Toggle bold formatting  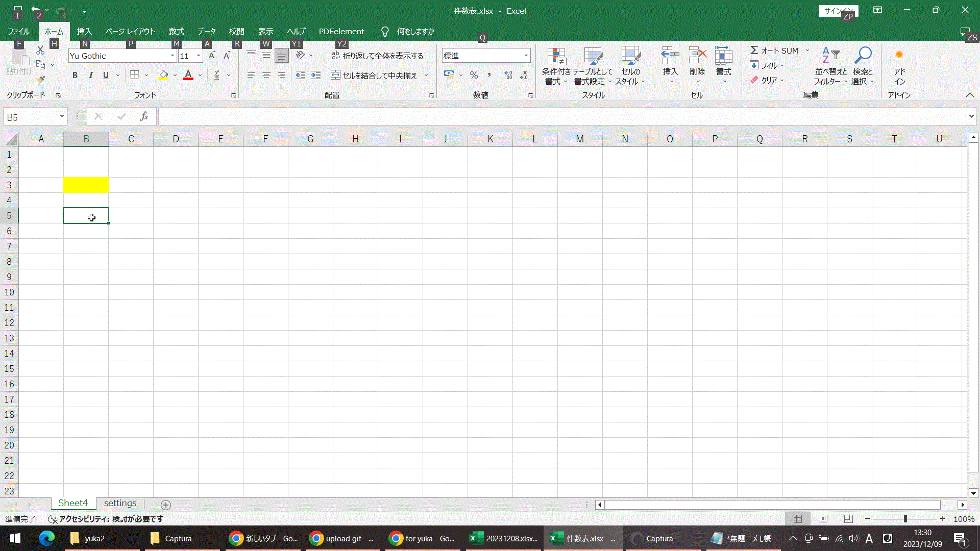coord(75,76)
